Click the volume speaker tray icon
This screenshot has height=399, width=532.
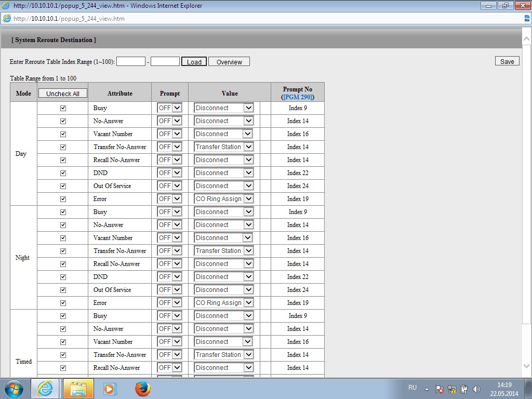click(476, 389)
